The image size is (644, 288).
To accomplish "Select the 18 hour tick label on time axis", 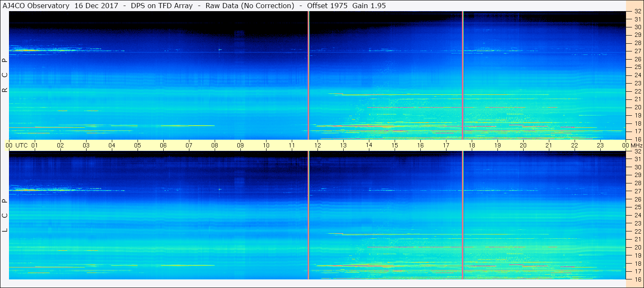I will 472,145.
